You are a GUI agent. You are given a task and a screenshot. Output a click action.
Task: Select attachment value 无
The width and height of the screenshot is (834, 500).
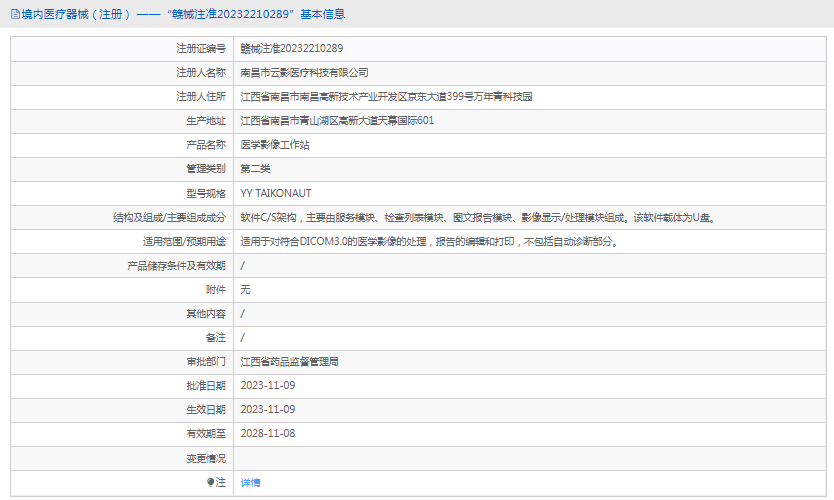tap(245, 289)
